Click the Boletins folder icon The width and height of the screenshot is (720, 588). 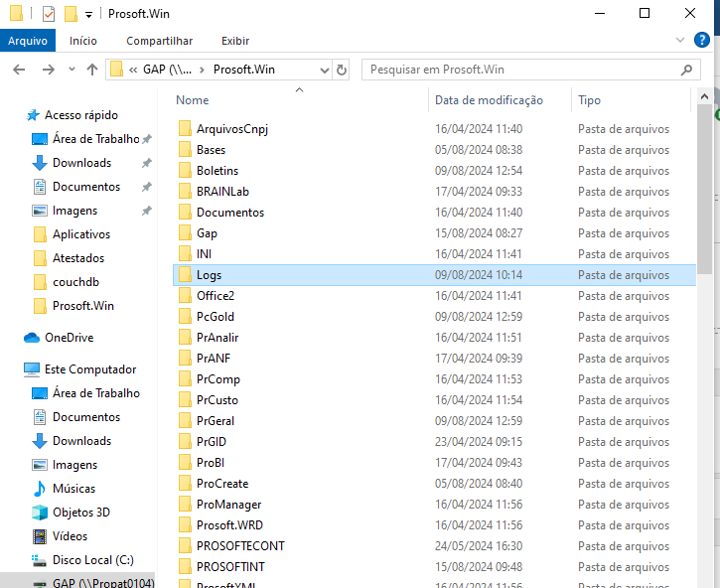[185, 171]
